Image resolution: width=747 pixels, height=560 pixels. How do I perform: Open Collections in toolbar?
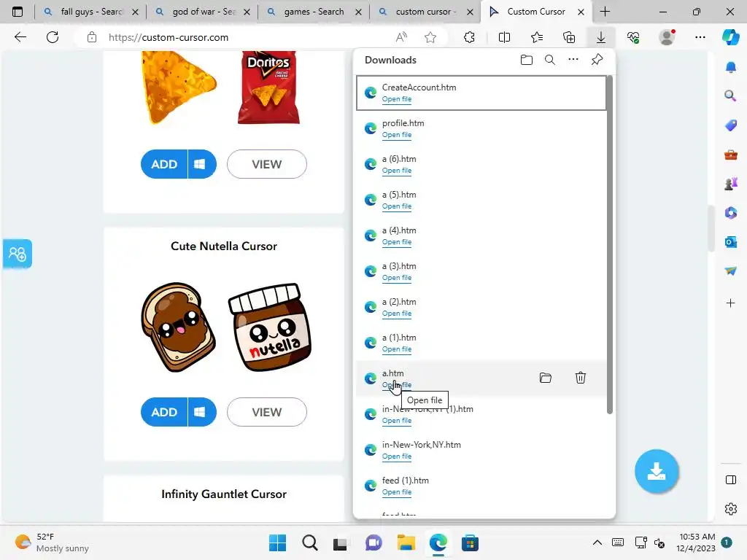click(x=569, y=37)
